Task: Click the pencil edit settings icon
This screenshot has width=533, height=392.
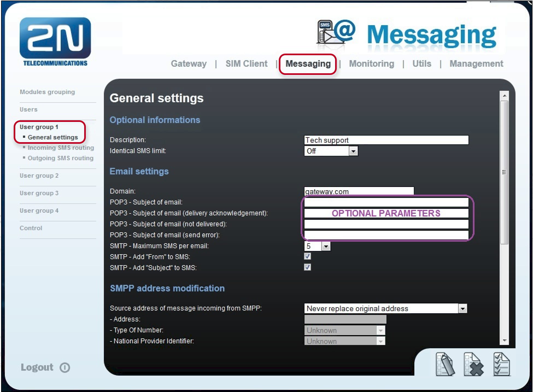Action: coord(445,364)
